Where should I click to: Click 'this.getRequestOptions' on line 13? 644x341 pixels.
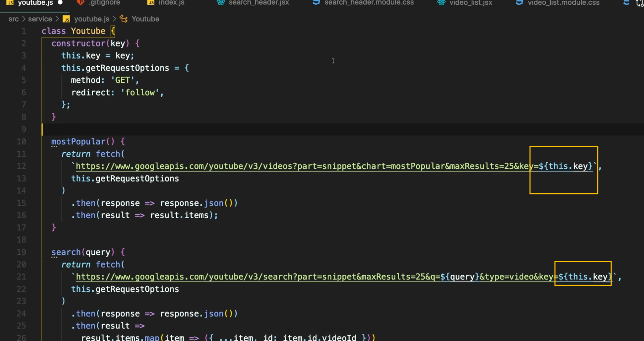pos(125,179)
